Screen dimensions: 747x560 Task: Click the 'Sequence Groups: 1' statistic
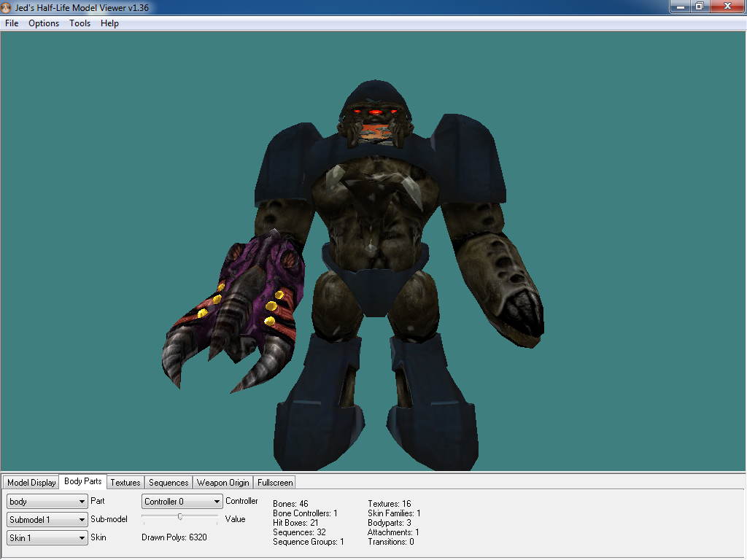tap(309, 542)
